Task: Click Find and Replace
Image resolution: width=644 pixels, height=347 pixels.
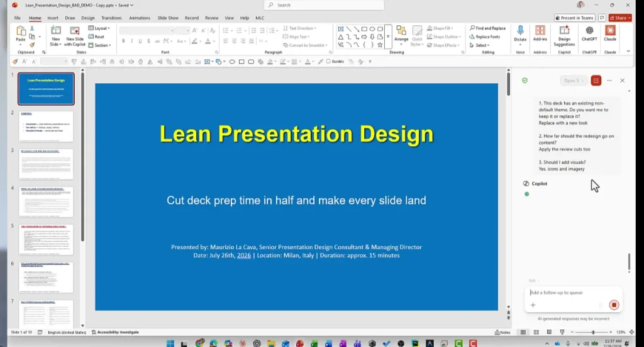Action: tap(487, 28)
